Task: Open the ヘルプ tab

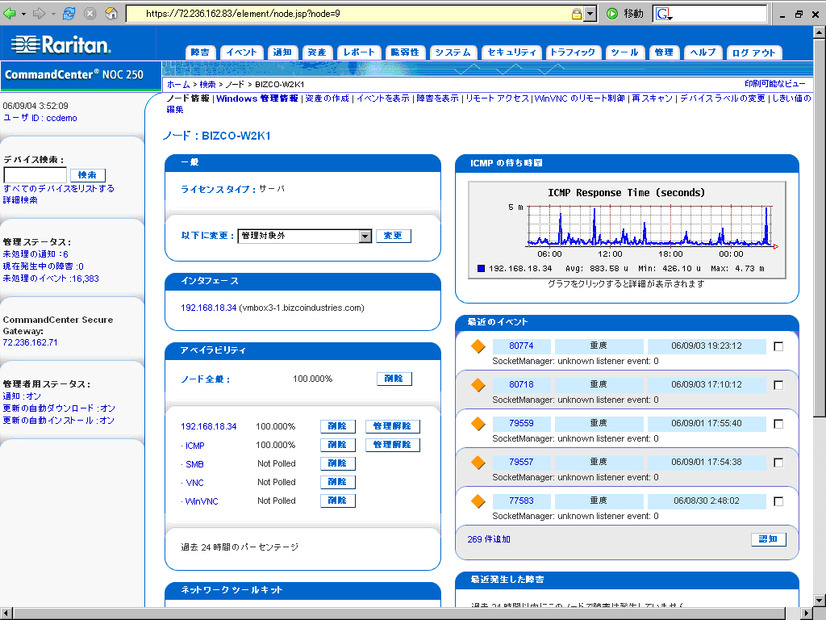Action: [x=703, y=52]
